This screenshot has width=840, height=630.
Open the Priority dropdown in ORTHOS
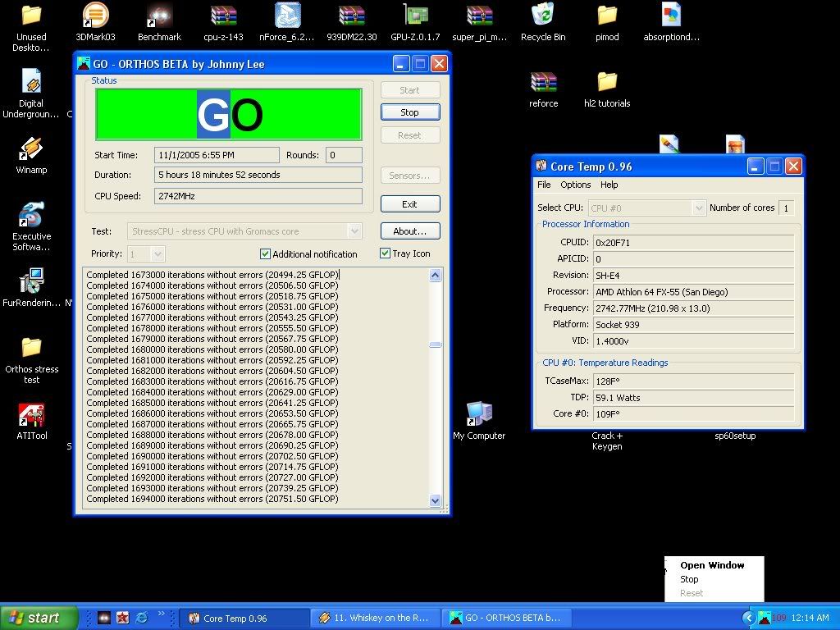[157, 254]
